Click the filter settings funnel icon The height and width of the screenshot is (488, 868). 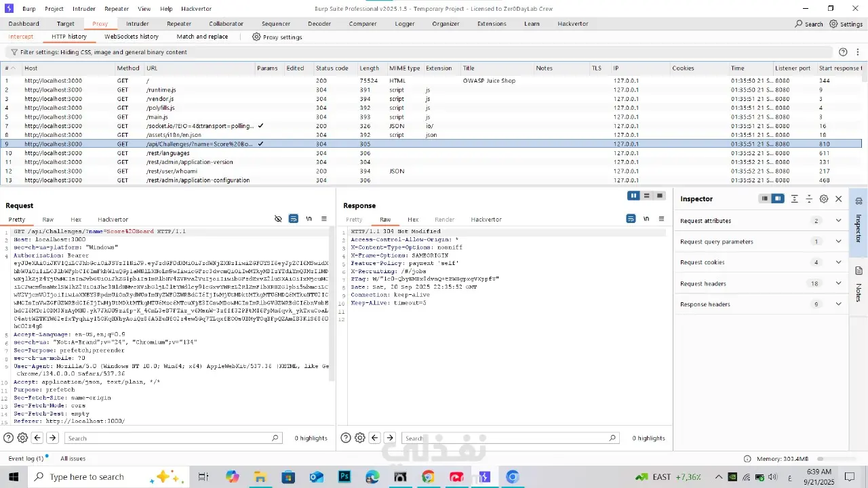(x=14, y=52)
